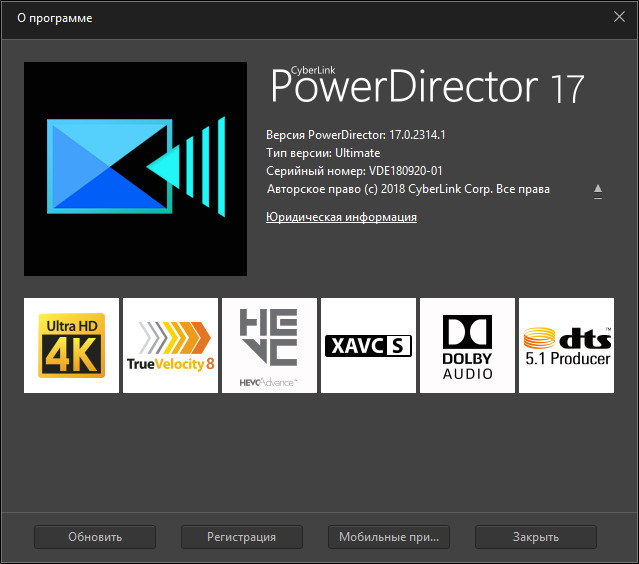
Task: Close the О программе dialog with X
Action: (x=619, y=16)
